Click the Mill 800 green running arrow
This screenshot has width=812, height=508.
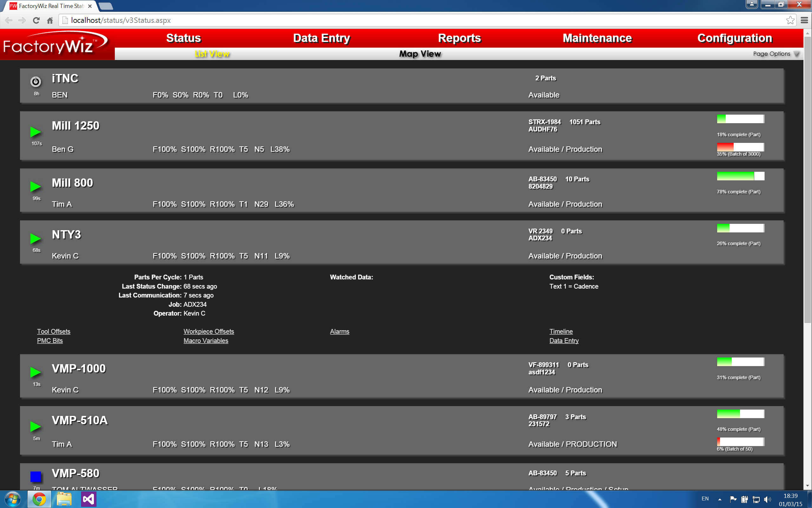(36, 186)
